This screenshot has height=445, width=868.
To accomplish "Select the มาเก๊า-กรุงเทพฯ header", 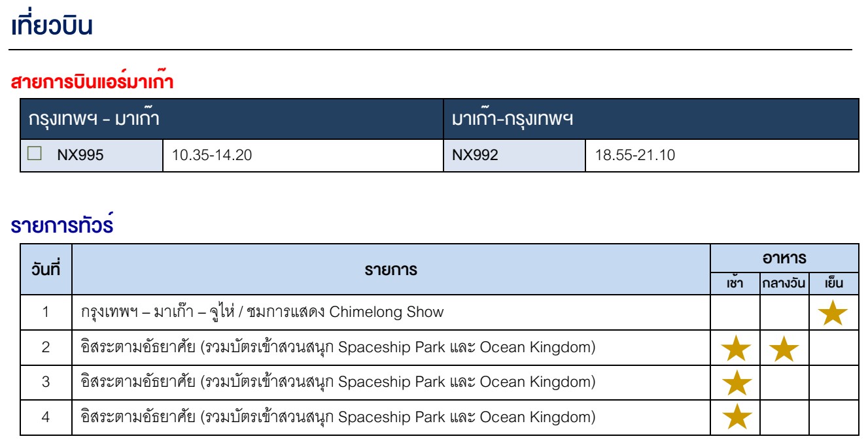I will (x=513, y=120).
